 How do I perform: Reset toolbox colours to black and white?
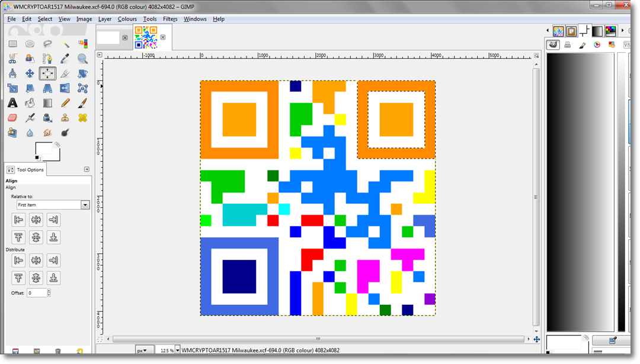37,158
